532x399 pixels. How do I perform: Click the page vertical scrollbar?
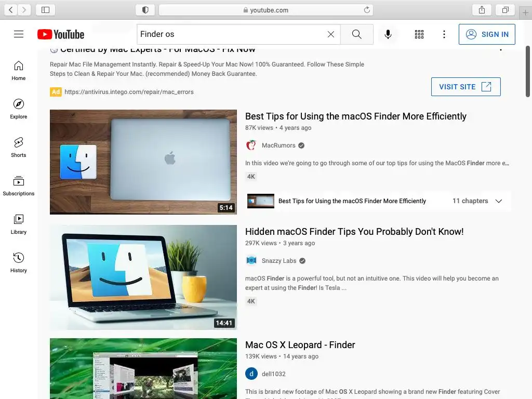pyautogui.click(x=528, y=71)
